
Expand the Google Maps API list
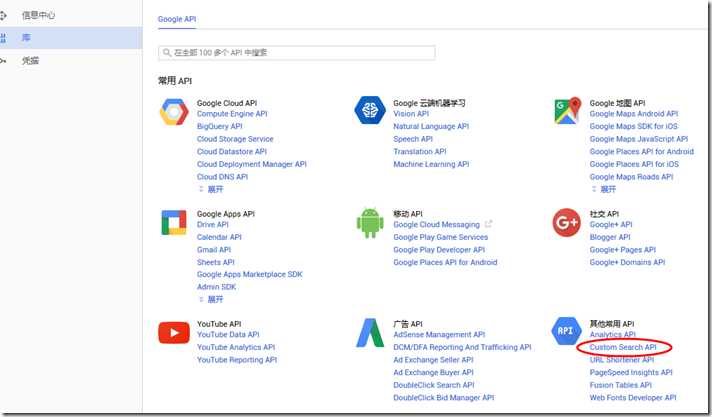click(604, 189)
